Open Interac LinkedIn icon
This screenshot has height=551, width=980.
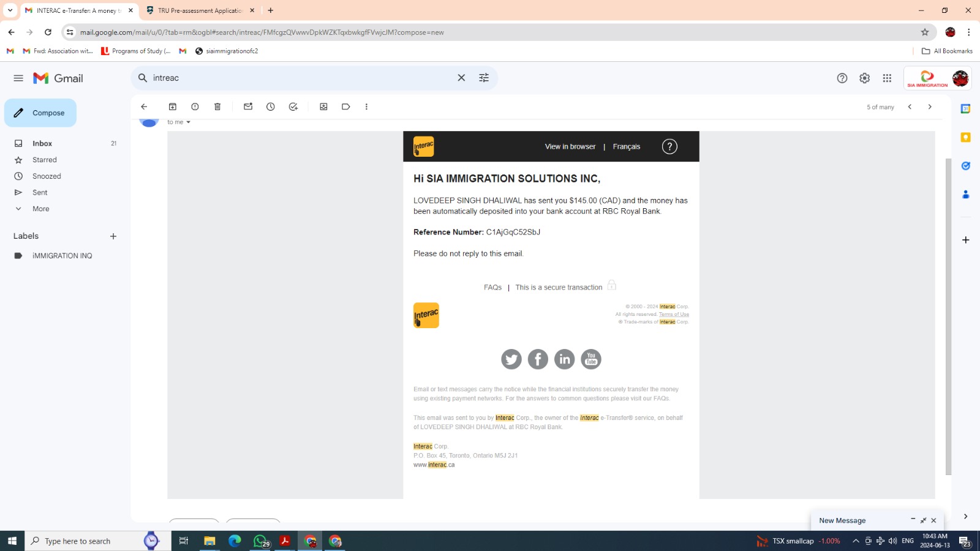click(x=565, y=359)
